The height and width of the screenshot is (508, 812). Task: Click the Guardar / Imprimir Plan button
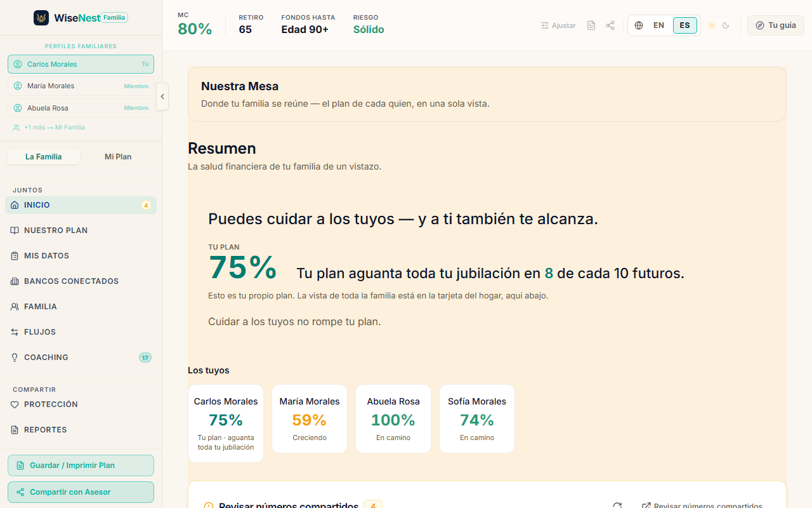tap(81, 465)
